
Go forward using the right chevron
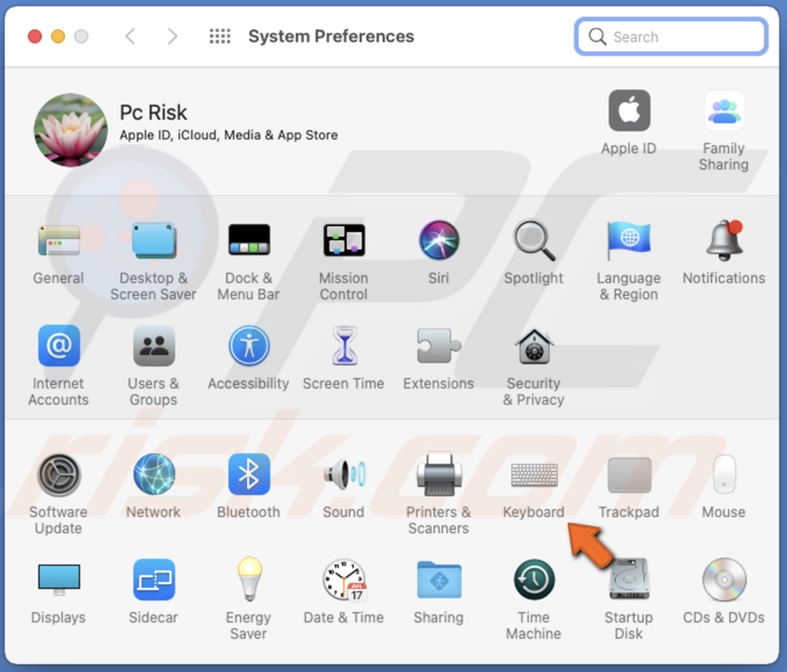click(x=172, y=37)
